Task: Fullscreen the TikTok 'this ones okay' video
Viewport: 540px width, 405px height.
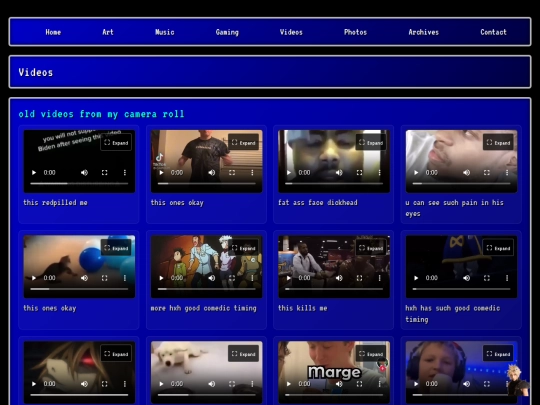Action: coord(232,173)
